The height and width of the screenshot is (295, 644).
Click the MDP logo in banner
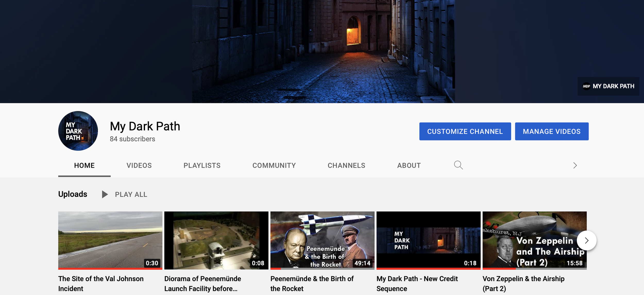[x=587, y=86]
